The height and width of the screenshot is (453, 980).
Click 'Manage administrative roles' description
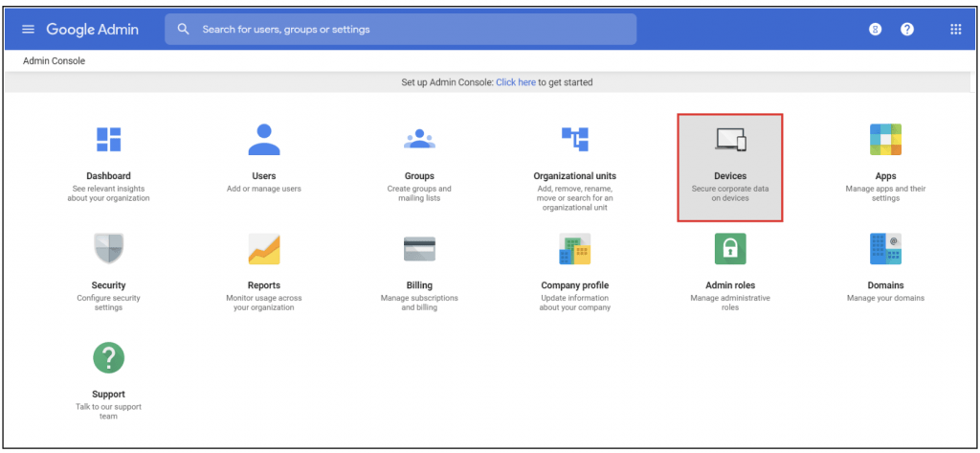pyautogui.click(x=730, y=303)
